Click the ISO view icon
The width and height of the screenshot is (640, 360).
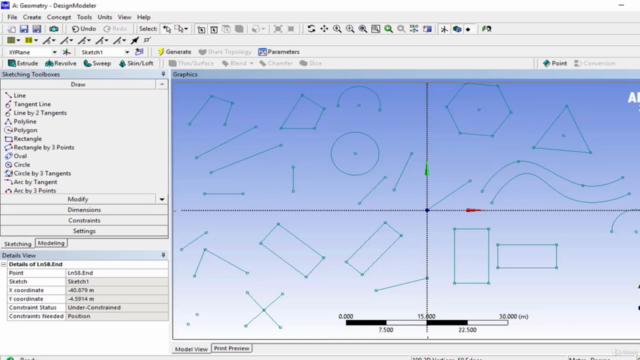click(x=414, y=29)
